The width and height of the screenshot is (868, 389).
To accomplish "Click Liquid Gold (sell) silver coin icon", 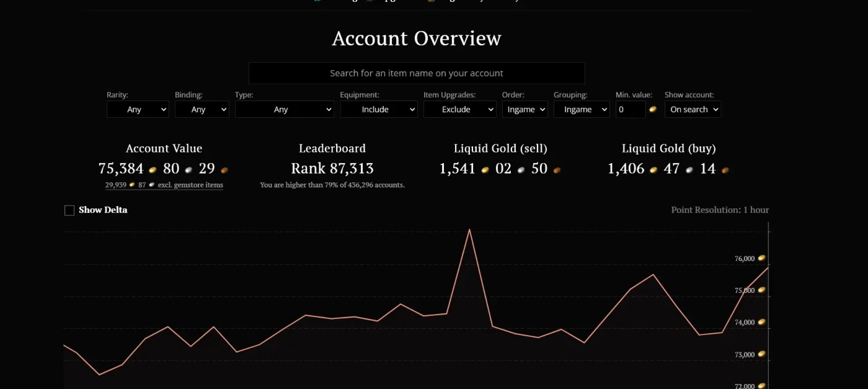I will 521,169.
